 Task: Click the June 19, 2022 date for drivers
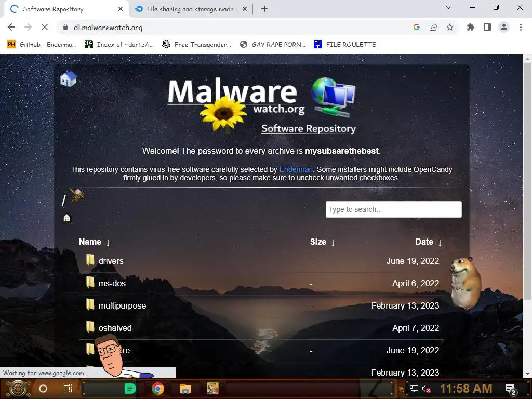[x=413, y=261]
